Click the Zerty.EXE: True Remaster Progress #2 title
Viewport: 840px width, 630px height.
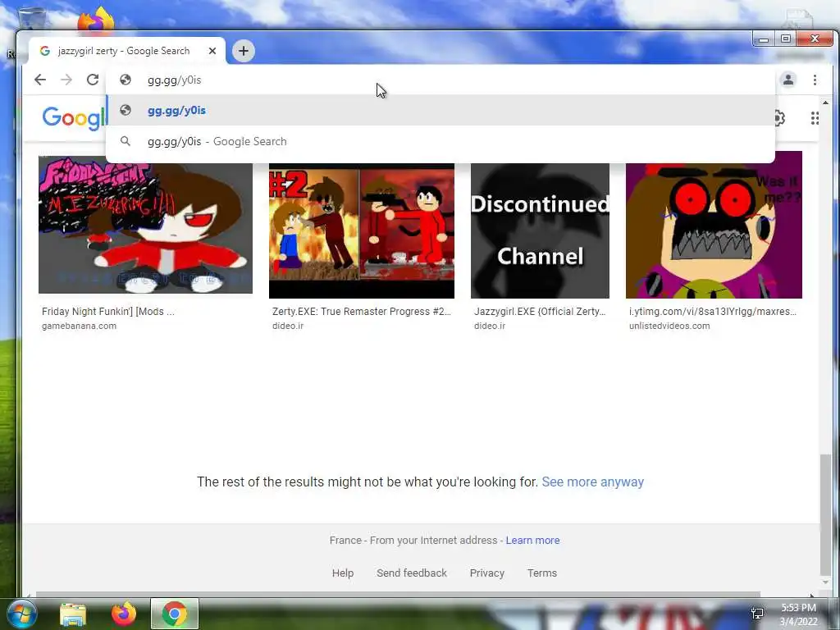point(362,311)
